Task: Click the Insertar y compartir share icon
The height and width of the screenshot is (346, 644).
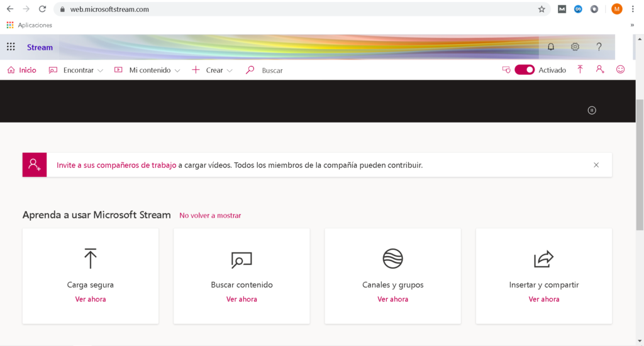Action: pyautogui.click(x=544, y=259)
